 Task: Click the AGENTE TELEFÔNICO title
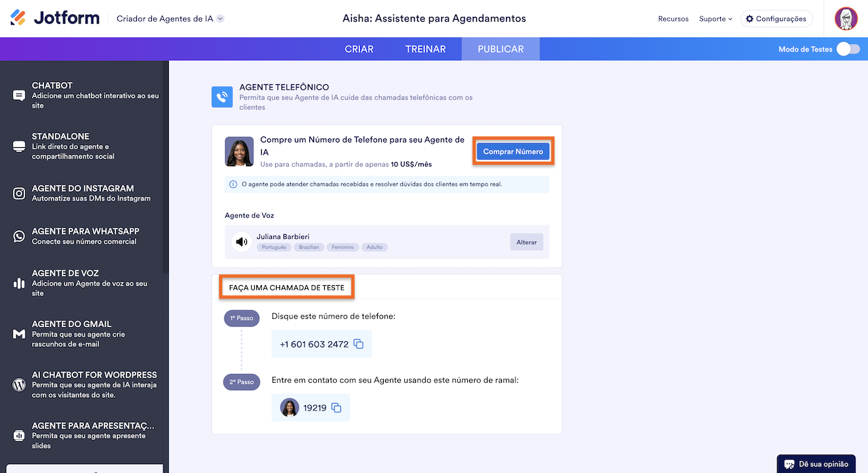coord(284,88)
